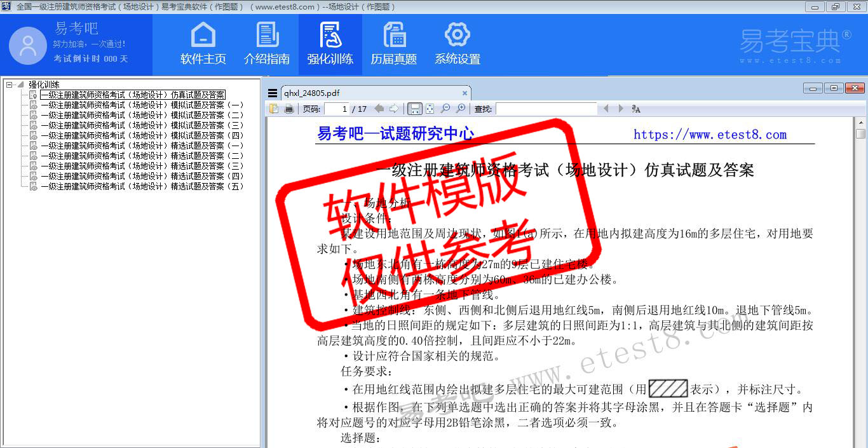This screenshot has height=448, width=868.
Task: Open the 介绍指南 guide tab
Action: (267, 44)
